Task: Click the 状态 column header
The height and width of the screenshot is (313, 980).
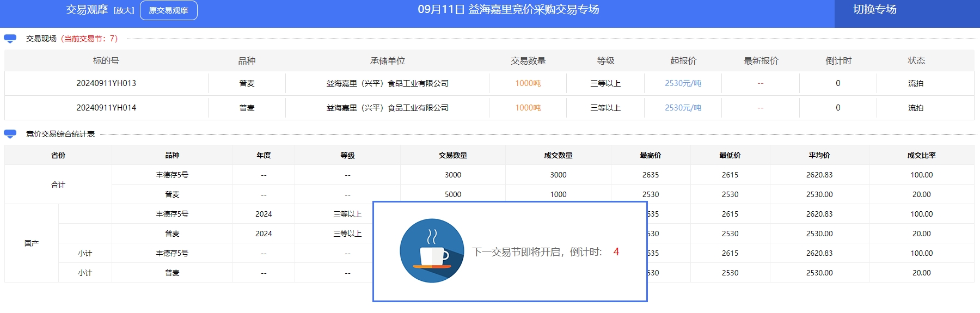Action: pos(916,60)
